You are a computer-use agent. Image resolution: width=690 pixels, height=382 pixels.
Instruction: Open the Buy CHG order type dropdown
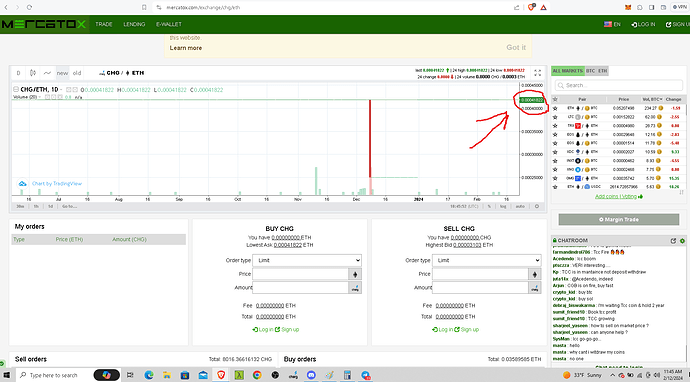(307, 260)
